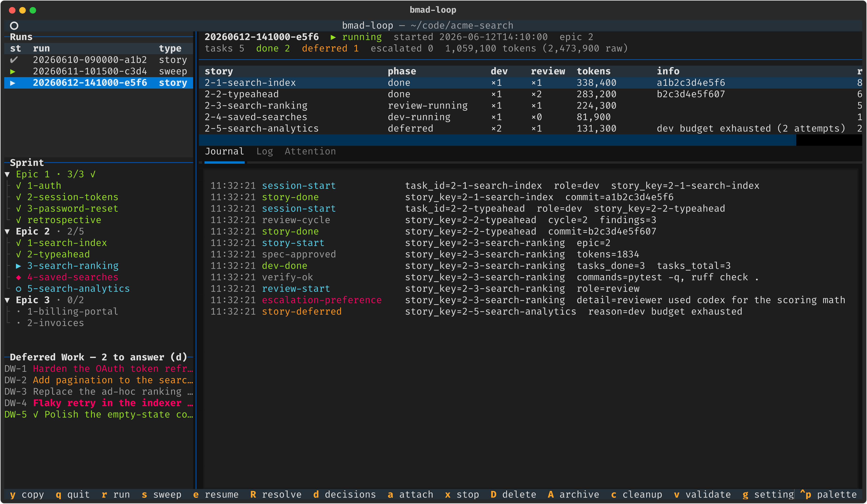The image size is (867, 504).
Task: Select the 2-5-search-analytics story row
Action: click(530, 128)
